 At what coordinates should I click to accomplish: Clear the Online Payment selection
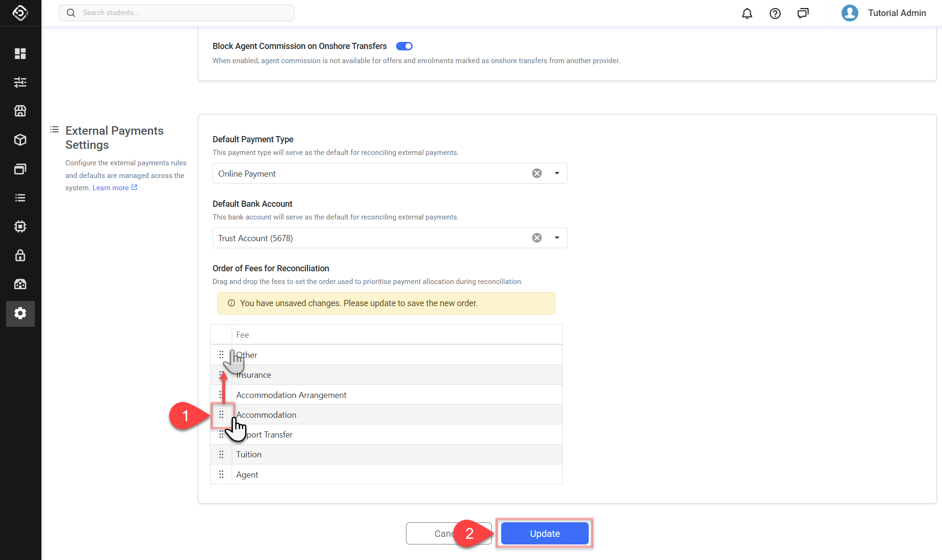click(x=536, y=173)
